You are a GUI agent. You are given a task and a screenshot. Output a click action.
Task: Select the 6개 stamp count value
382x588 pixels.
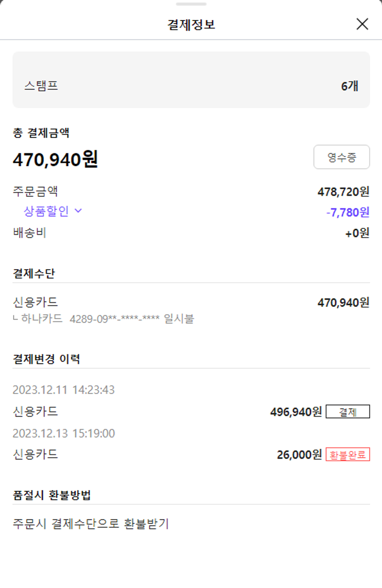(x=350, y=86)
